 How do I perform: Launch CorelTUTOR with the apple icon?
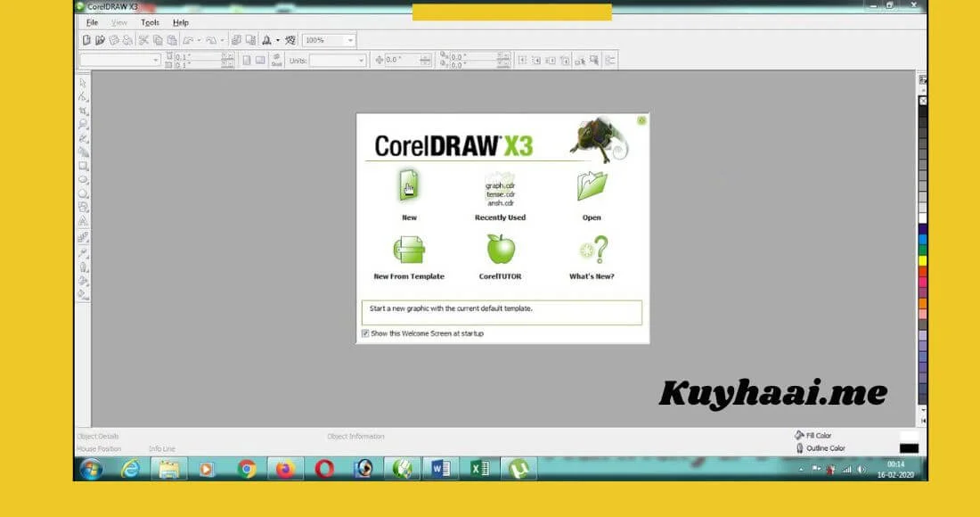point(501,250)
